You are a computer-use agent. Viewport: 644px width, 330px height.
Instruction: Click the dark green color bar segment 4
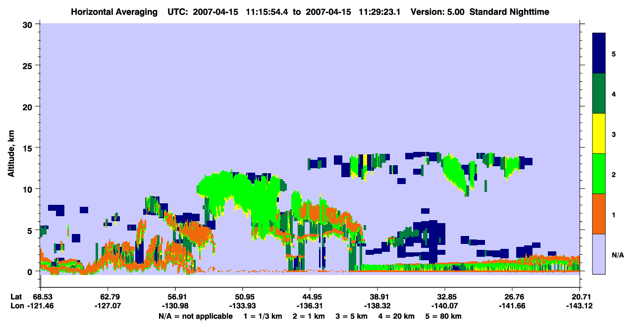599,94
